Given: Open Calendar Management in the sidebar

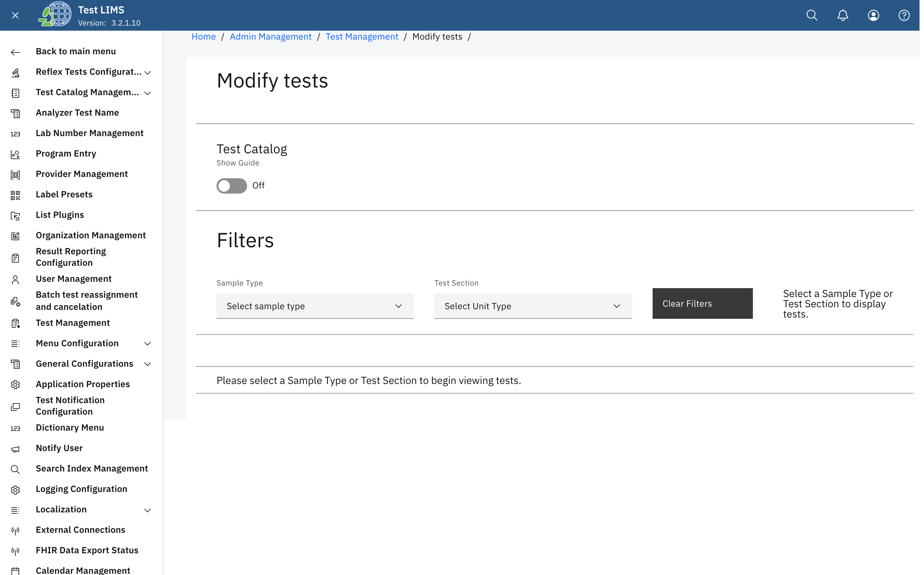Looking at the screenshot, I should 83,570.
